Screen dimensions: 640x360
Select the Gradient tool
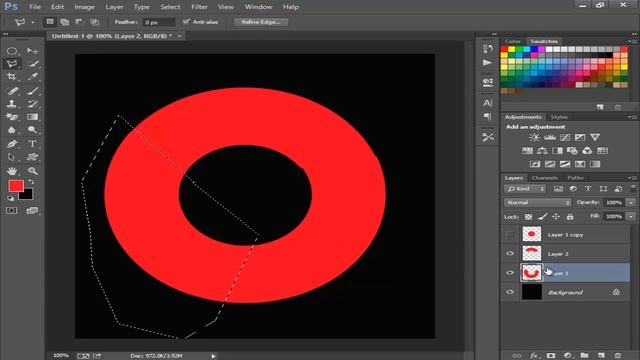33,117
